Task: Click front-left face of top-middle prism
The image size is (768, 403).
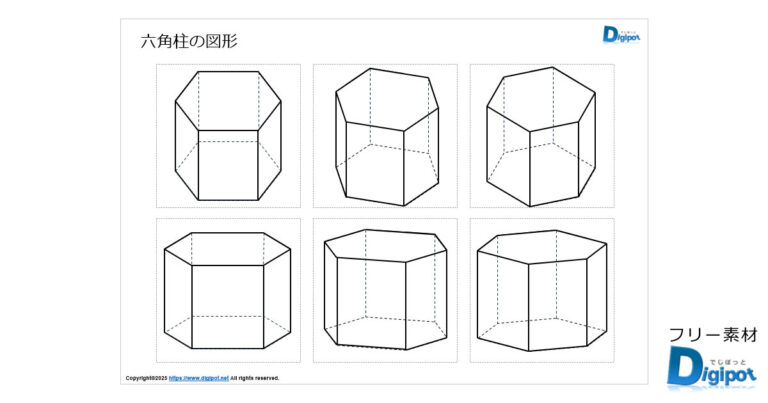Action: tap(375, 163)
